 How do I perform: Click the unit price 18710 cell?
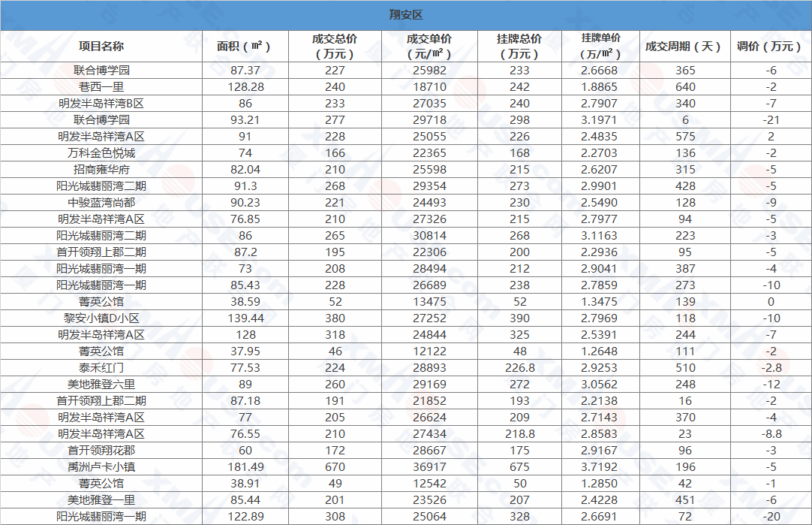coord(429,86)
